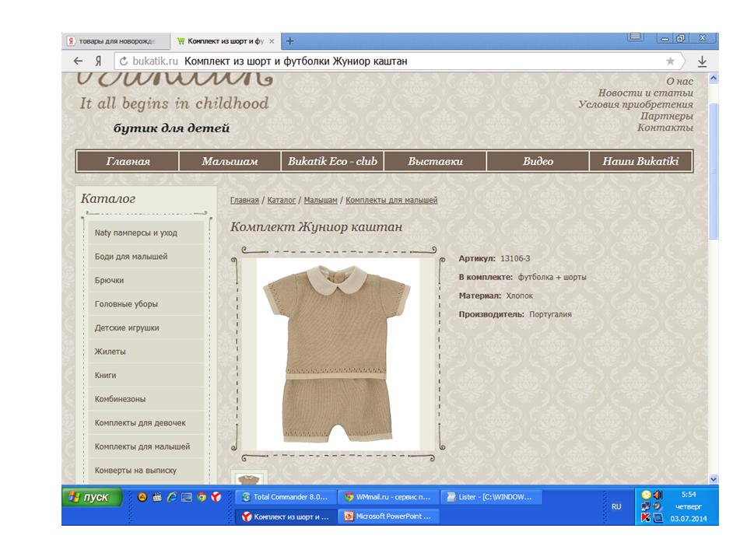Switch to Microsoft PowerPoint taskbar button
This screenshot has width=747, height=560.
click(388, 516)
